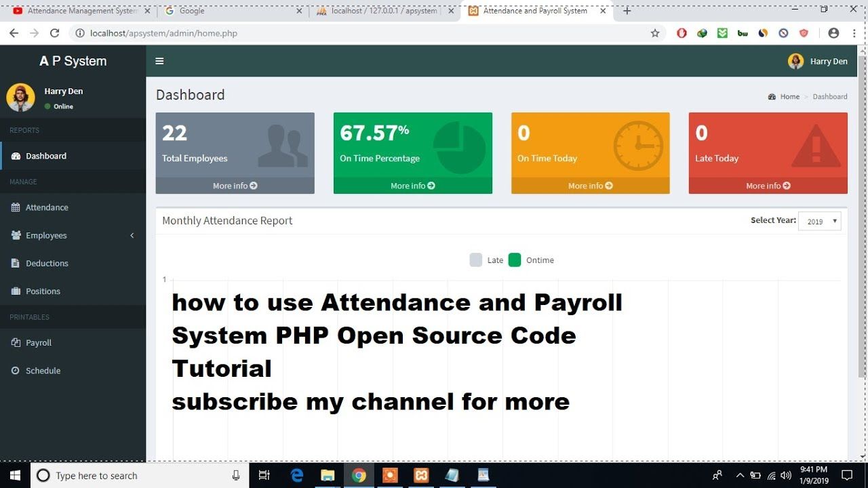This screenshot has width=868, height=488.
Task: Open the Chrome three-dot menu
Action: 854,33
